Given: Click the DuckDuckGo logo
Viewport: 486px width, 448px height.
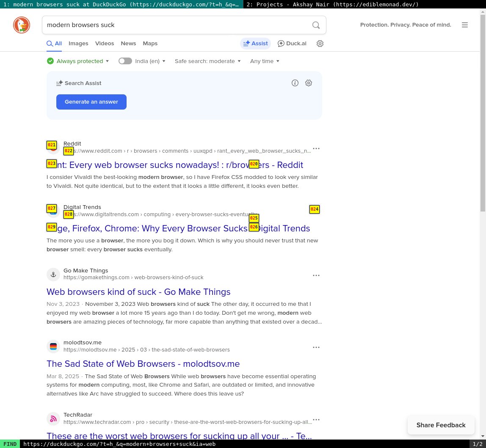Looking at the screenshot, I should tap(22, 25).
